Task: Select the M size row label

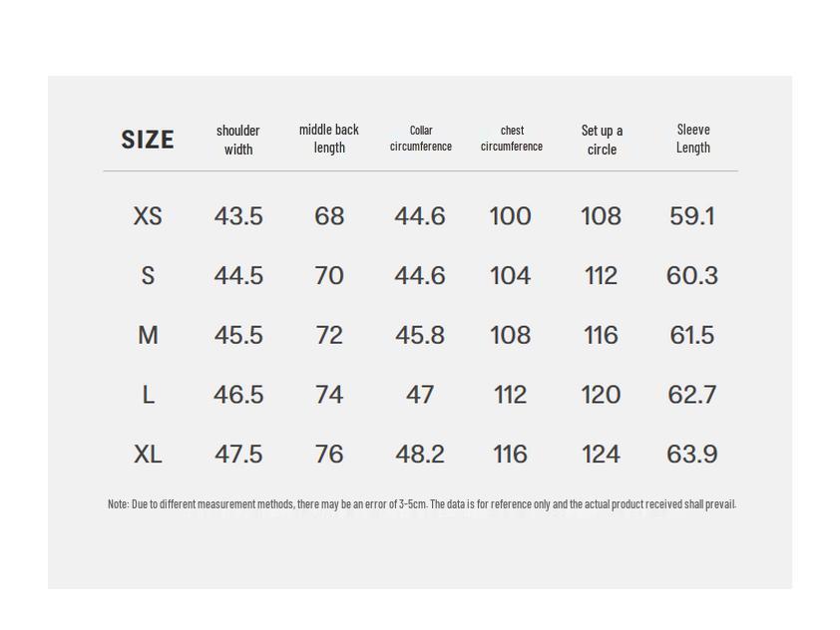Action: (x=148, y=336)
